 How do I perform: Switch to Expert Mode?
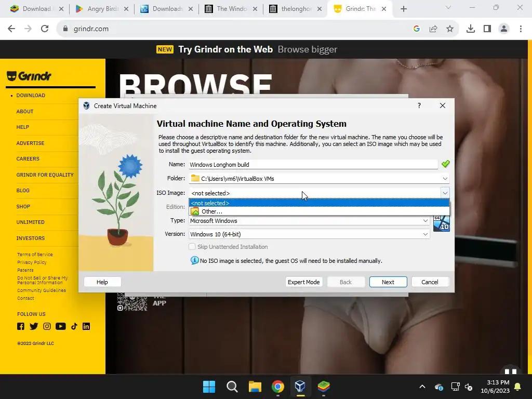tap(303, 282)
